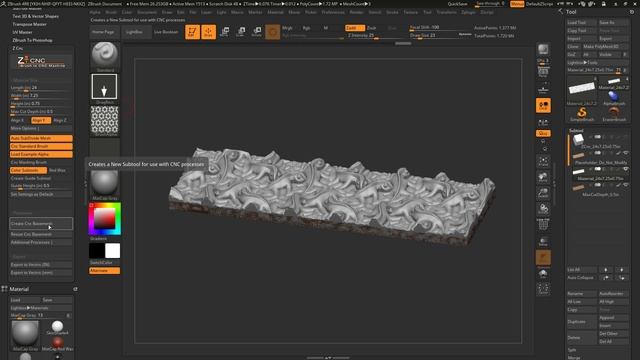Toggle Zadd mode
This screenshot has height=360, width=640.
[x=355, y=28]
